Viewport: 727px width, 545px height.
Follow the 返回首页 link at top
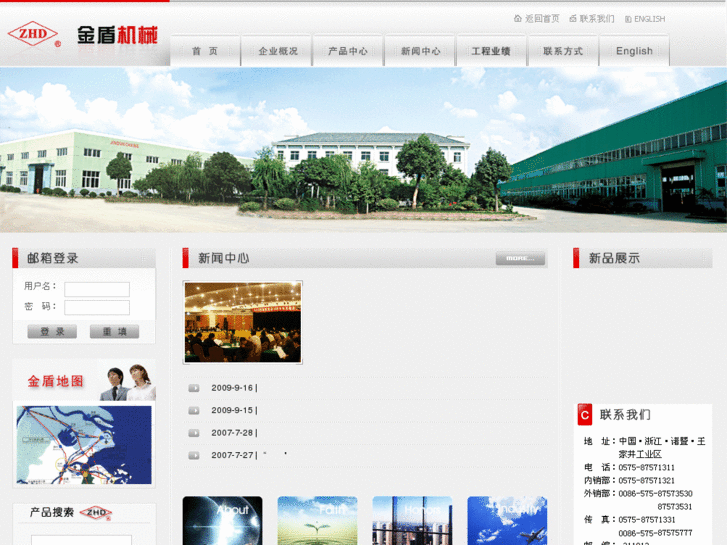pyautogui.click(x=542, y=19)
